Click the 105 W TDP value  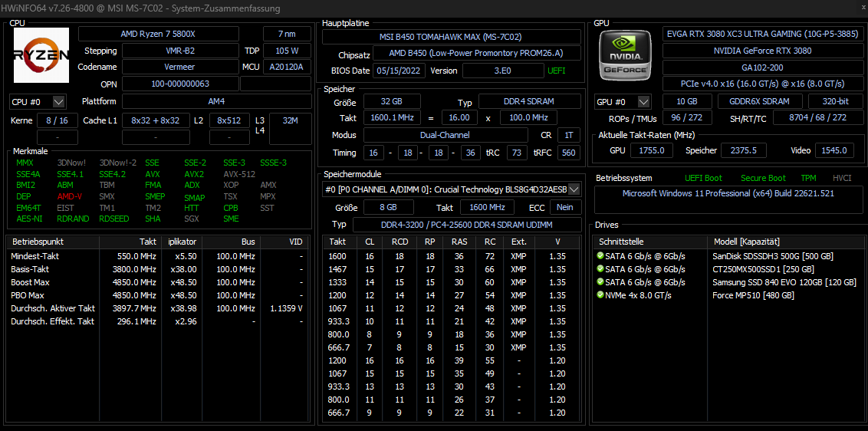(x=287, y=51)
